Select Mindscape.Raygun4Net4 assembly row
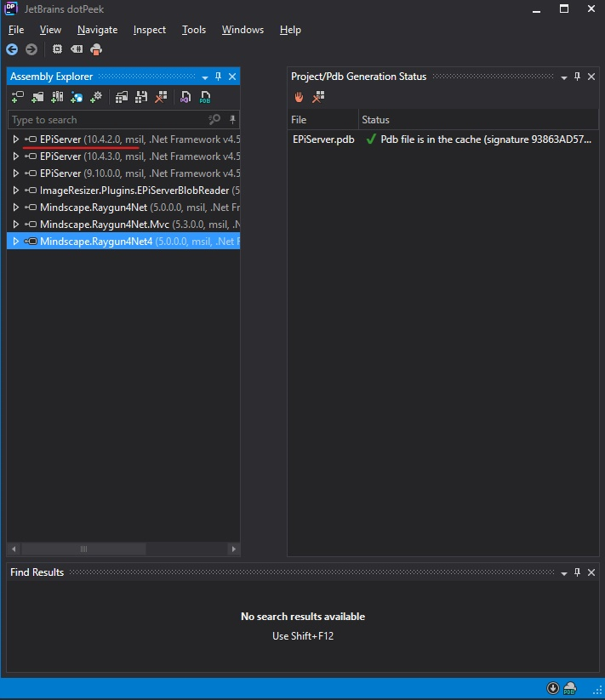 click(123, 241)
